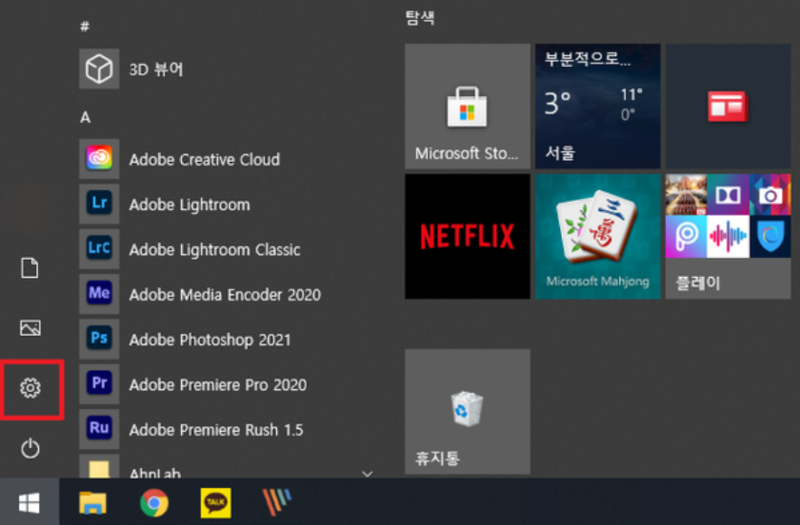This screenshot has width=800, height=525.
Task: Click the 탐색 group title
Action: (x=420, y=18)
